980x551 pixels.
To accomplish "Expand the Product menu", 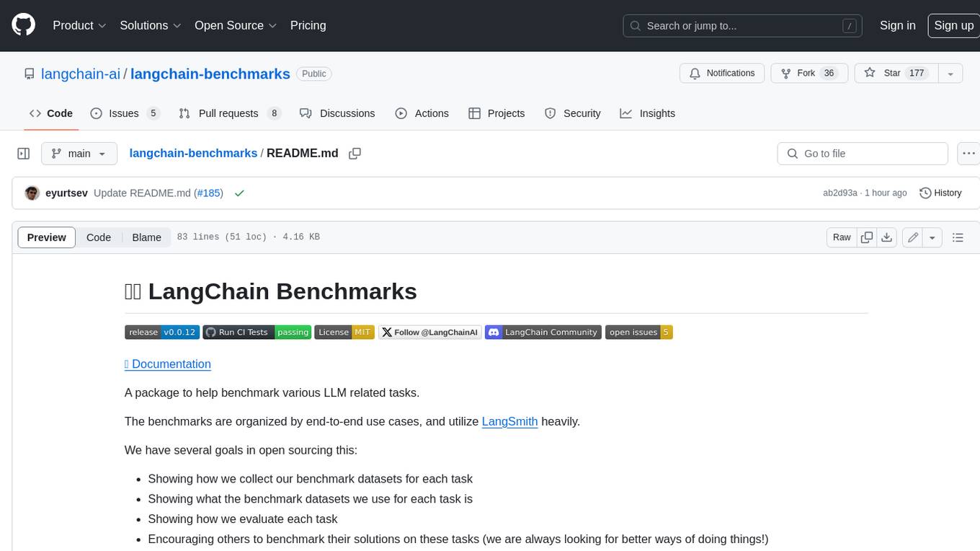I will [x=79, y=25].
